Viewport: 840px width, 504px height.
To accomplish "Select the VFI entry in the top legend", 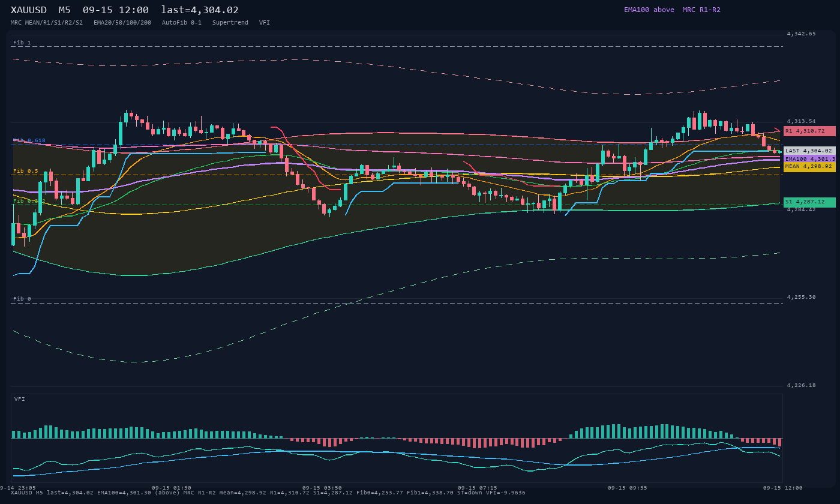I will point(265,23).
